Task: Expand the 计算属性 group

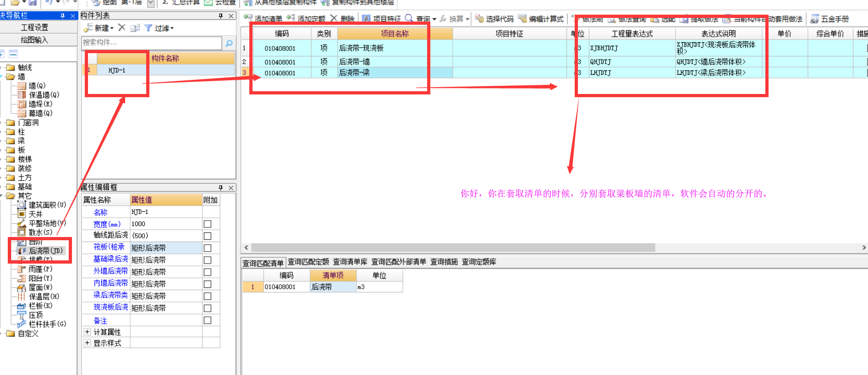Action: click(87, 331)
